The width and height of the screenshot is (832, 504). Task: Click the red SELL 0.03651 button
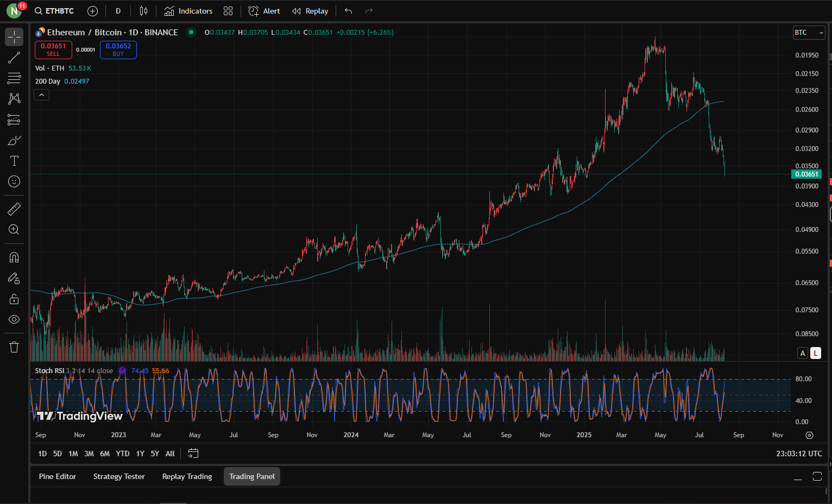pos(53,49)
